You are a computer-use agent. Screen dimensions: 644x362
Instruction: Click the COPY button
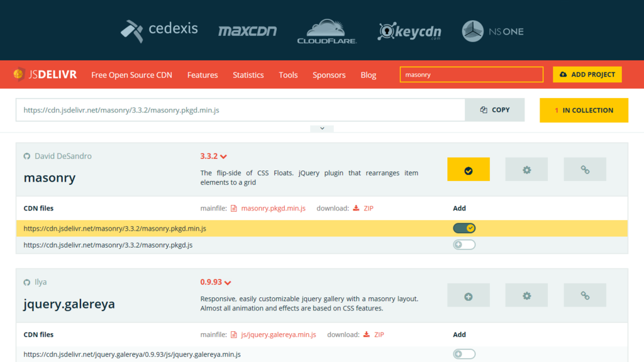(x=494, y=109)
